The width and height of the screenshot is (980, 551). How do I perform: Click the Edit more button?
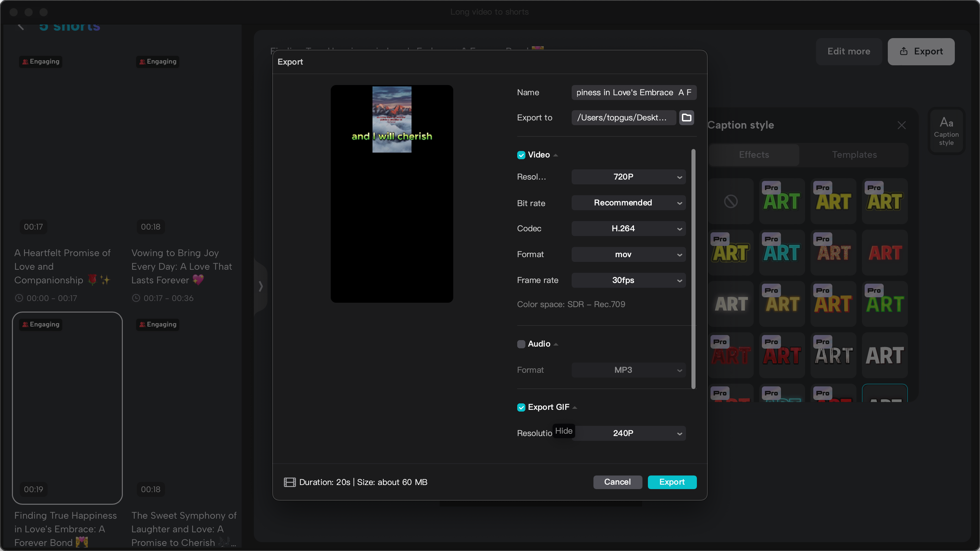[x=849, y=51]
